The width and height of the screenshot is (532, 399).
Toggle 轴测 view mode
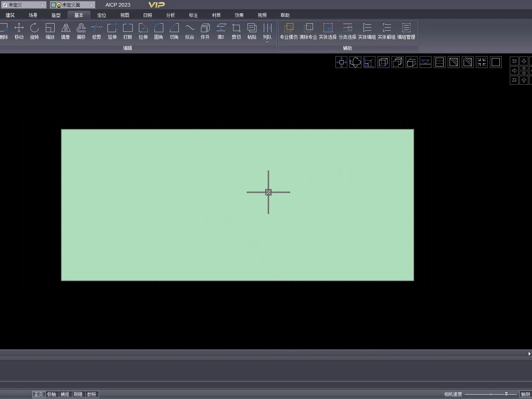[525, 394]
